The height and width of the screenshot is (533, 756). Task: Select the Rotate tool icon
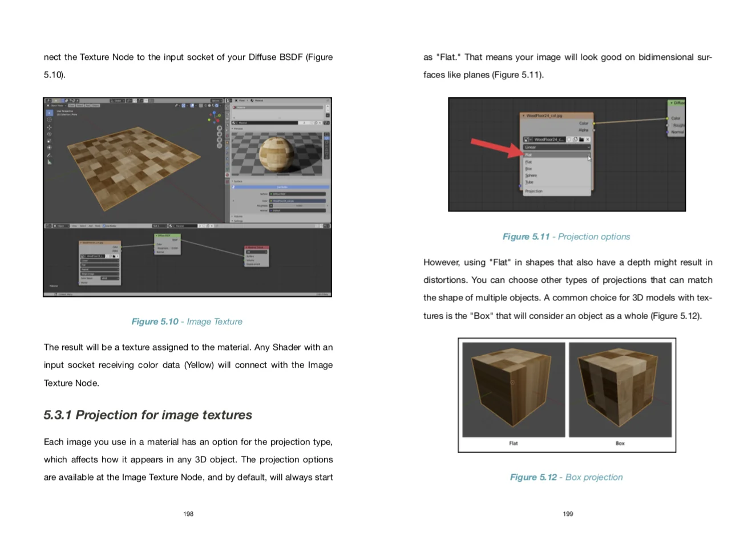coord(49,134)
